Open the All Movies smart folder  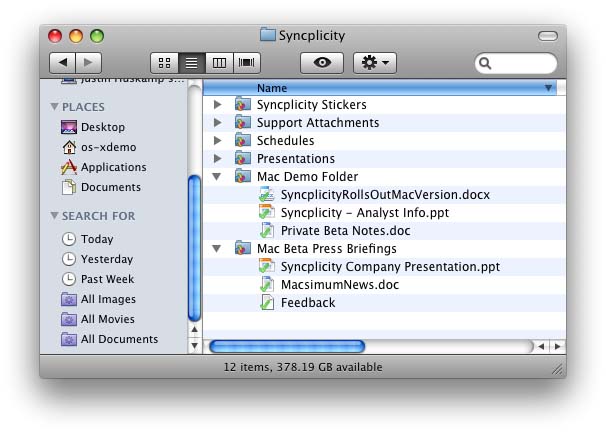coord(98,319)
